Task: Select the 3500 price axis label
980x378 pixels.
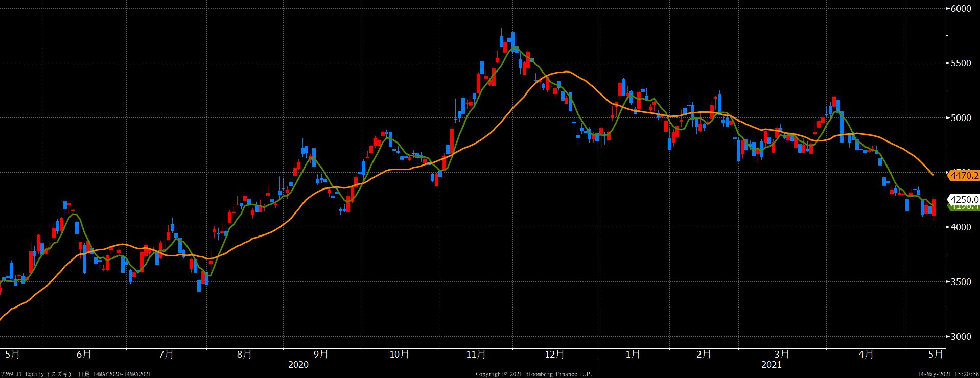Action: [x=961, y=282]
